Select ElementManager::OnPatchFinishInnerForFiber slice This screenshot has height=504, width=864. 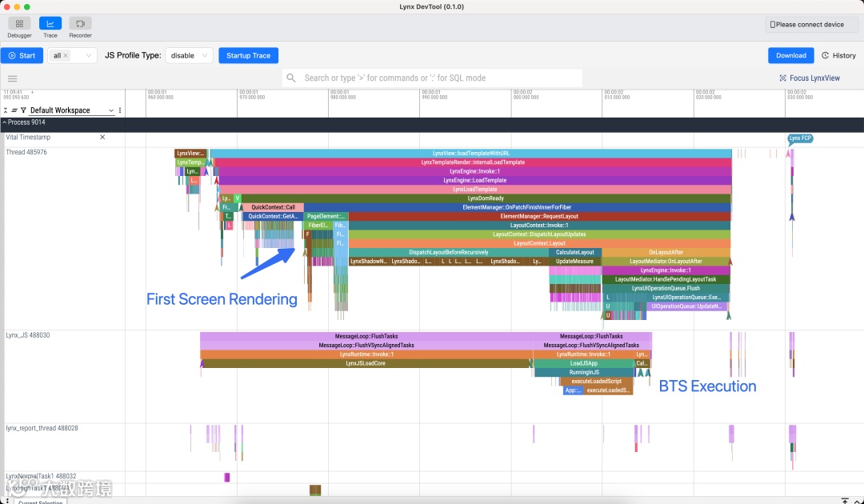point(517,207)
